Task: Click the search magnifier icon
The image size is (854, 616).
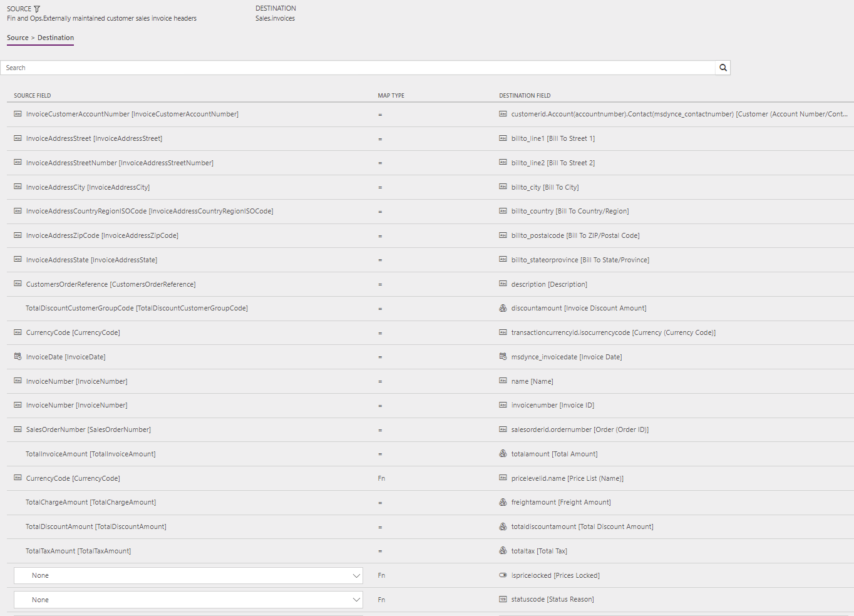Action: pyautogui.click(x=723, y=67)
